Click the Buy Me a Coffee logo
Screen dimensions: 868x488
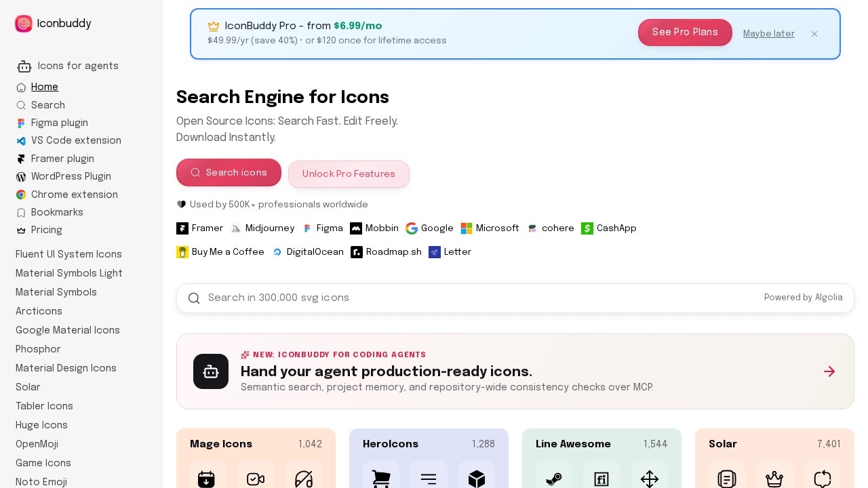(182, 252)
